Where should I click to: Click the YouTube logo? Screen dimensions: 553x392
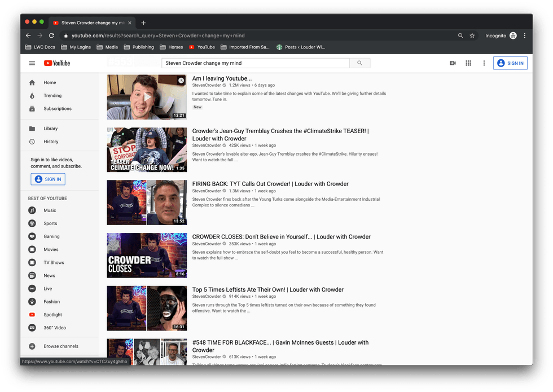pos(57,63)
